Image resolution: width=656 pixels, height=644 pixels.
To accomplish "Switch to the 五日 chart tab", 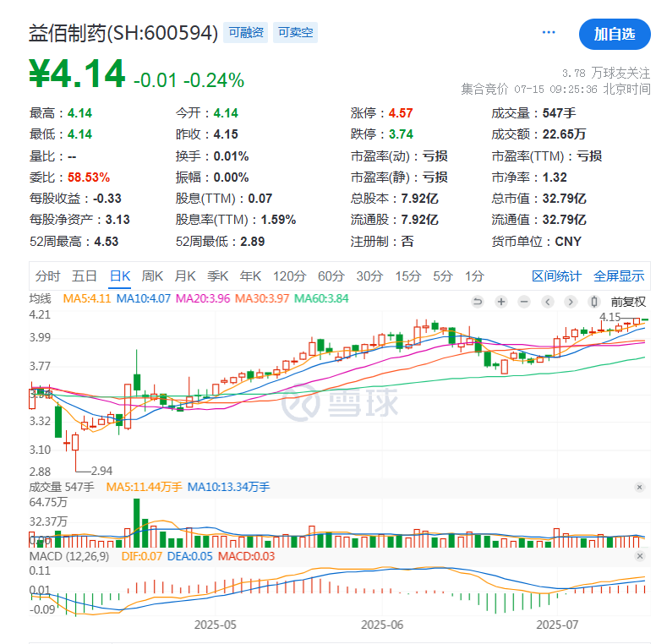I will [84, 276].
